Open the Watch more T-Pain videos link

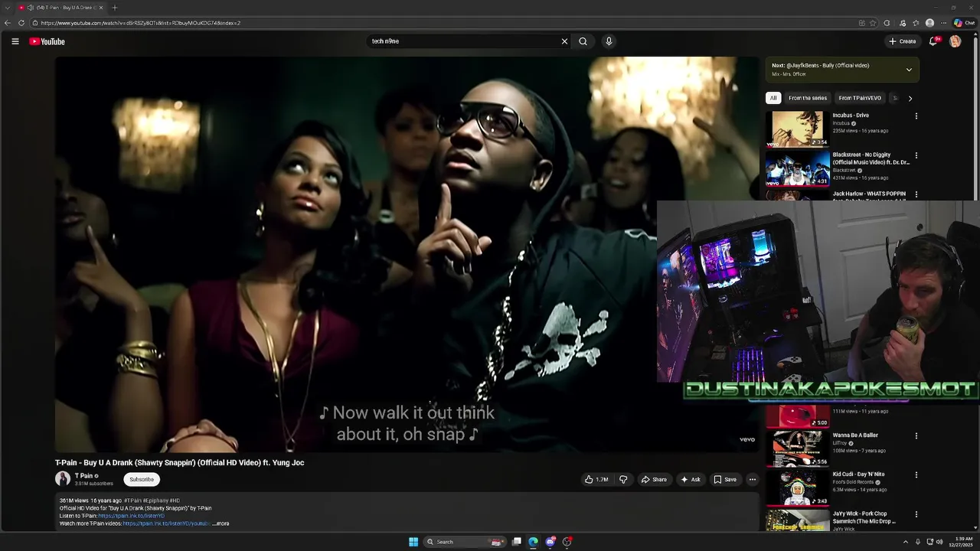pos(166,523)
